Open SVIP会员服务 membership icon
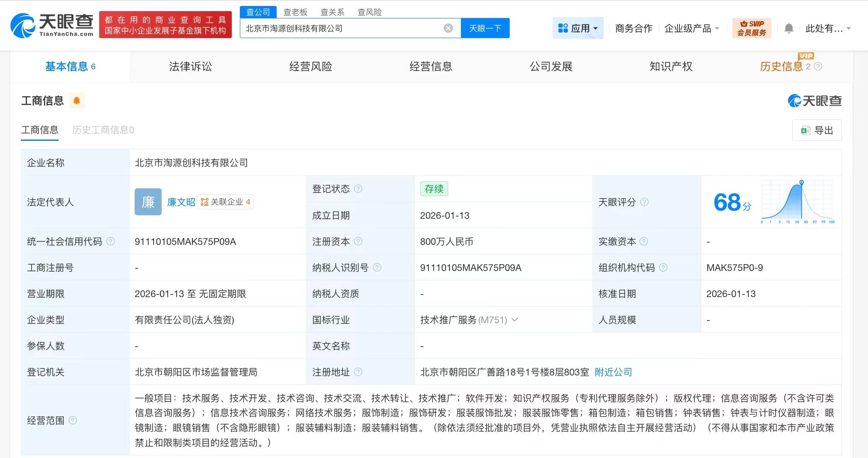The width and height of the screenshot is (868, 458). coord(752,27)
